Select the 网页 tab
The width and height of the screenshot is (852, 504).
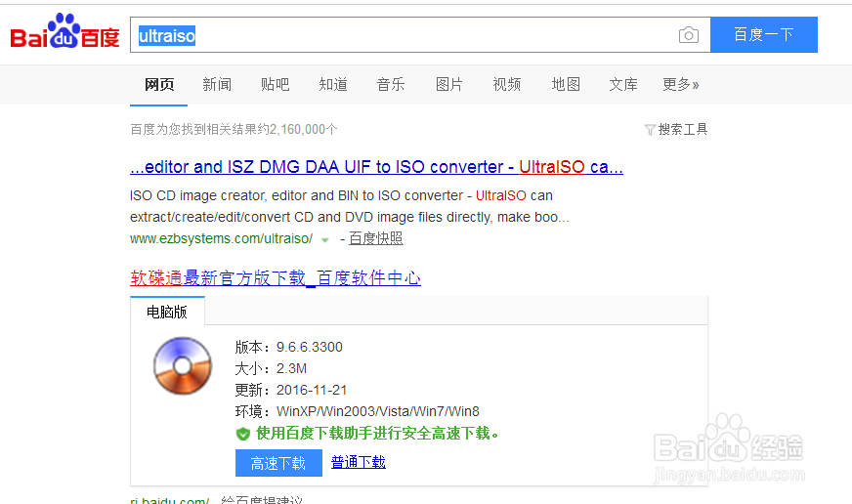click(159, 84)
